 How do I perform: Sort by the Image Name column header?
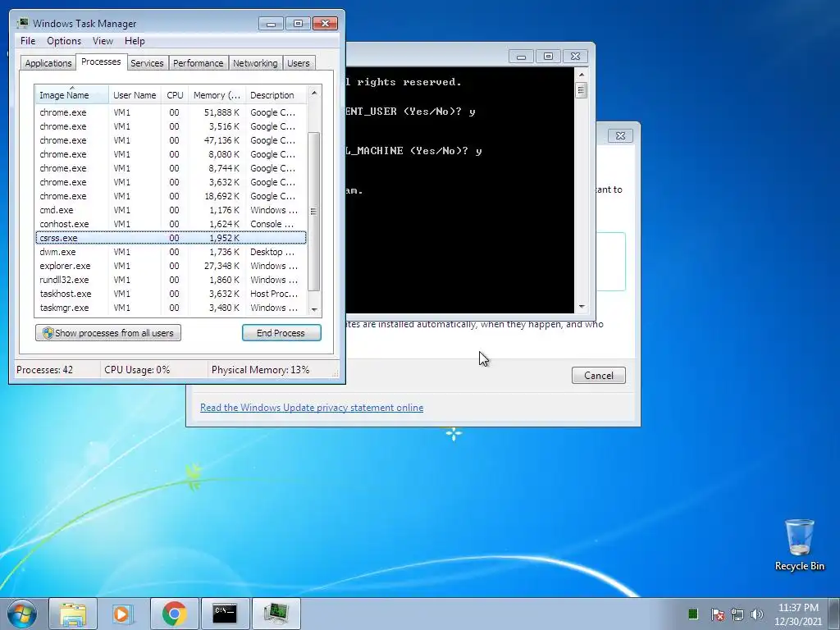point(72,95)
